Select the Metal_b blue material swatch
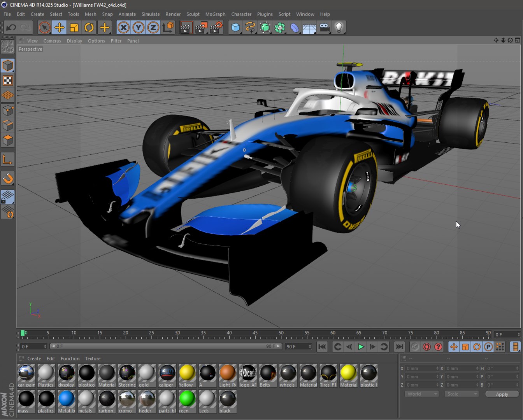523x420 pixels. (66, 402)
